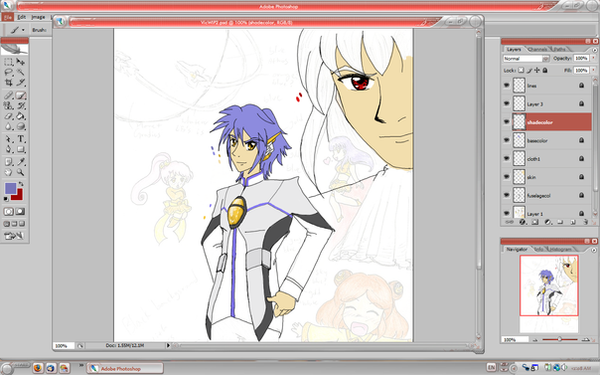Viewport: 600px width, 375px height.
Task: Select the Crop tool
Action: (8, 83)
